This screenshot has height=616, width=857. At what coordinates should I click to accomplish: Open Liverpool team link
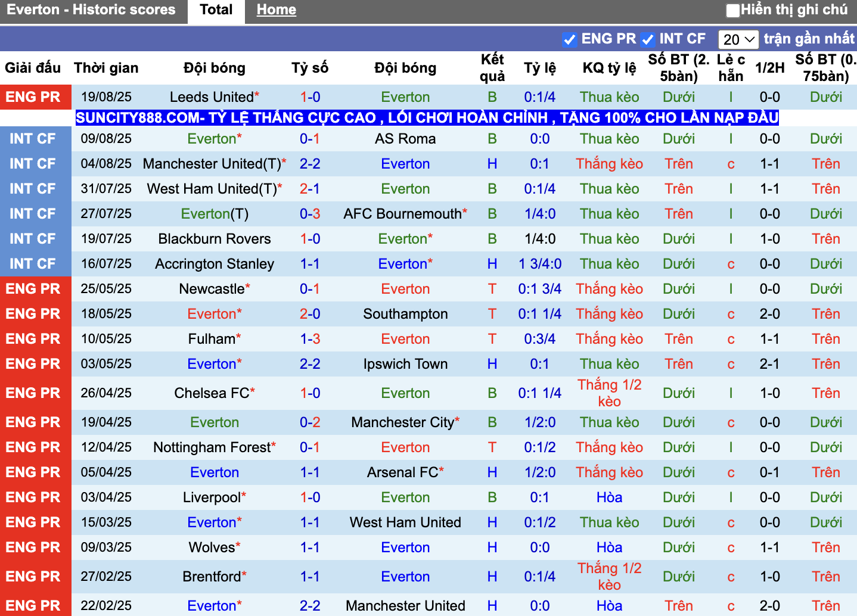[212, 497]
